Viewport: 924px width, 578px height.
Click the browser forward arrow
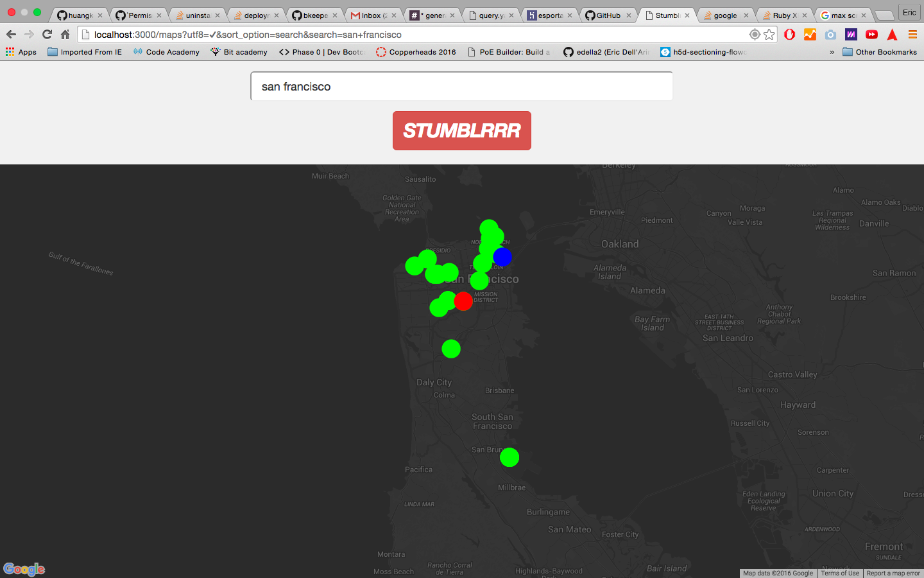pos(29,35)
